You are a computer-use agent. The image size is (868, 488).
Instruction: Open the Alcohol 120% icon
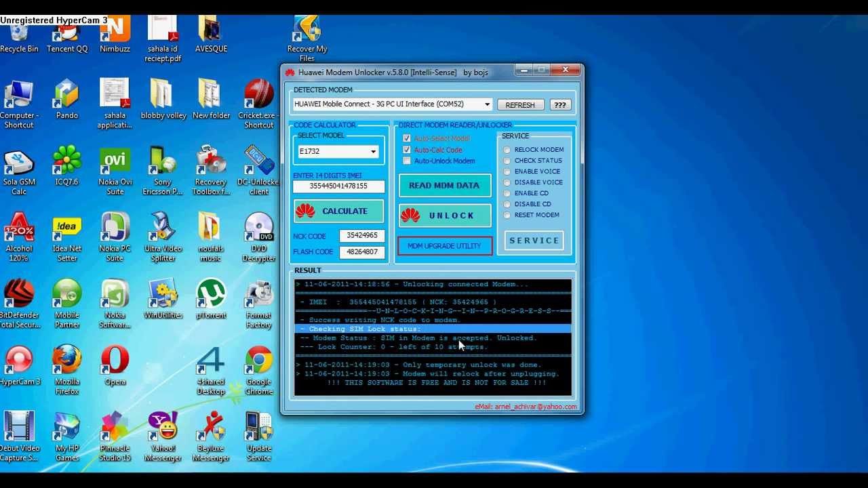(x=19, y=237)
